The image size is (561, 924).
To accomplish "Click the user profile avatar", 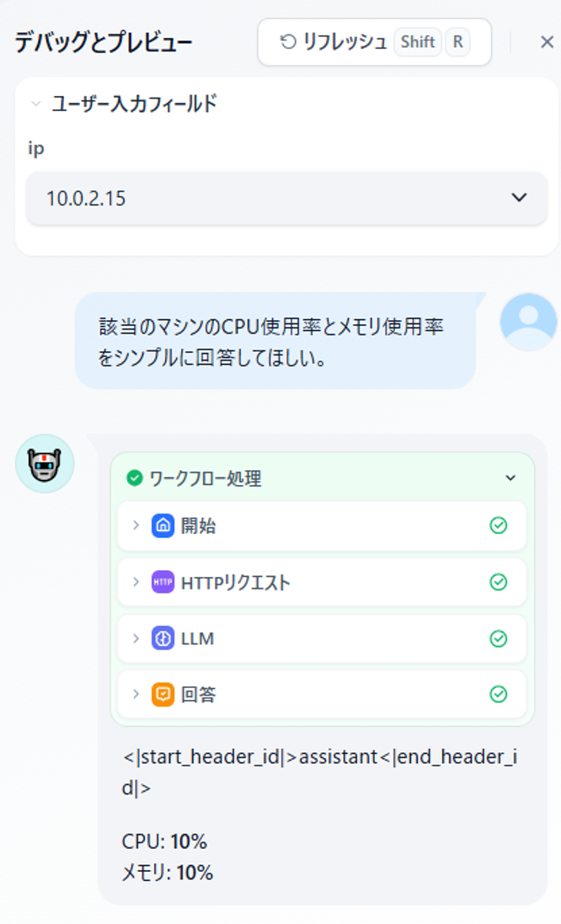I will click(x=529, y=323).
